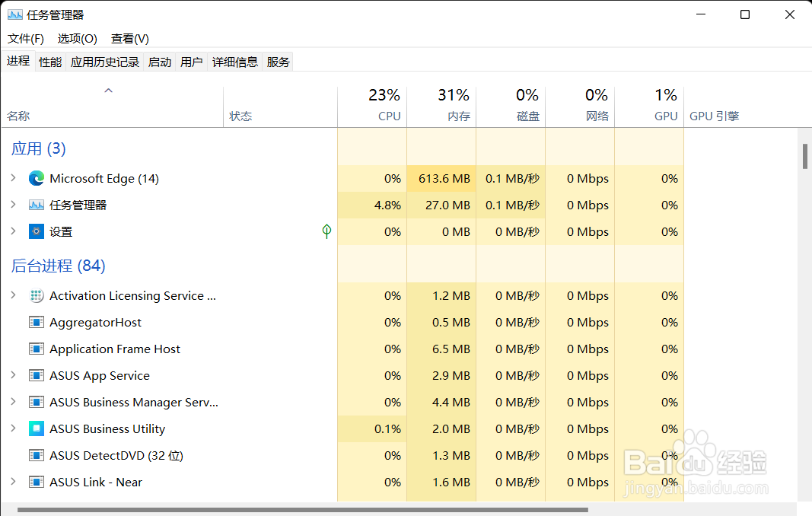
Task: Open the 查看(V) menu
Action: (130, 39)
